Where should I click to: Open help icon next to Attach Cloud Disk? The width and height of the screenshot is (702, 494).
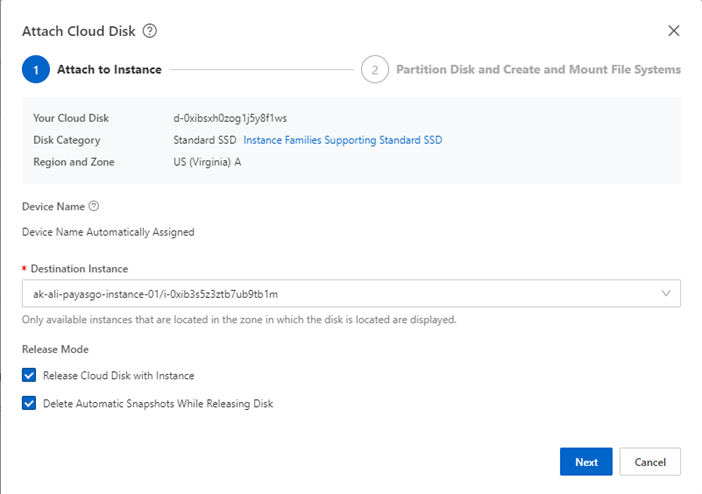click(150, 31)
